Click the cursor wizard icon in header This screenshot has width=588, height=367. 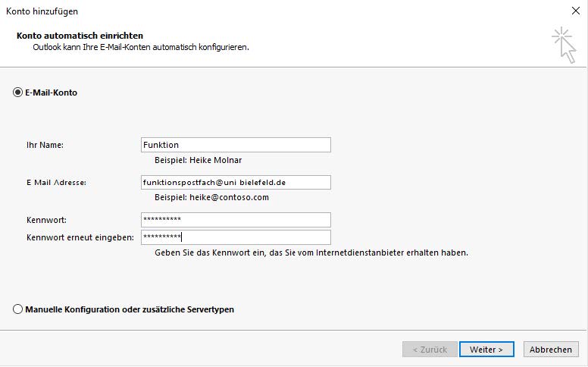pyautogui.click(x=563, y=45)
